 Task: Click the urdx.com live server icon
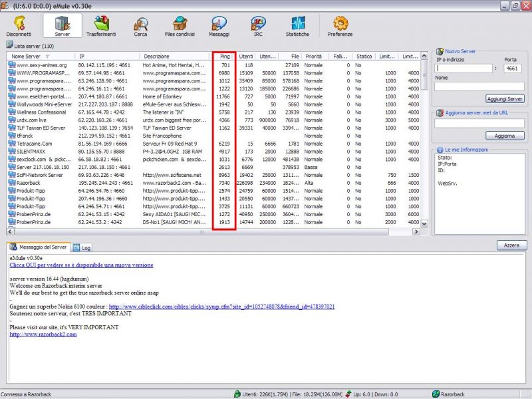[x=12, y=120]
